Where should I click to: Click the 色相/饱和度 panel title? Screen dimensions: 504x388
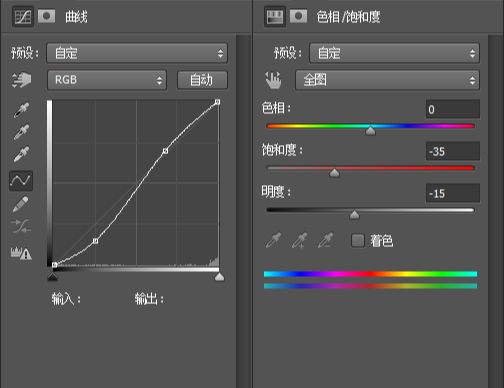[349, 17]
